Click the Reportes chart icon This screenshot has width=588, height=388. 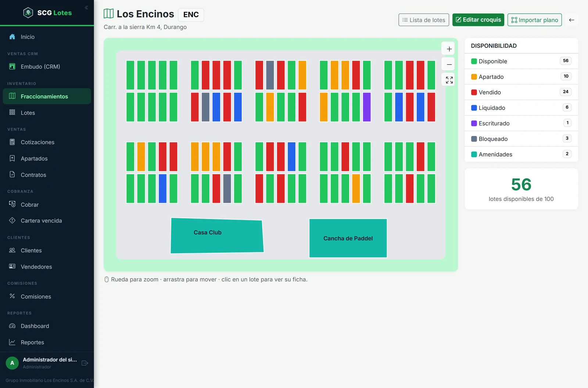click(x=12, y=342)
